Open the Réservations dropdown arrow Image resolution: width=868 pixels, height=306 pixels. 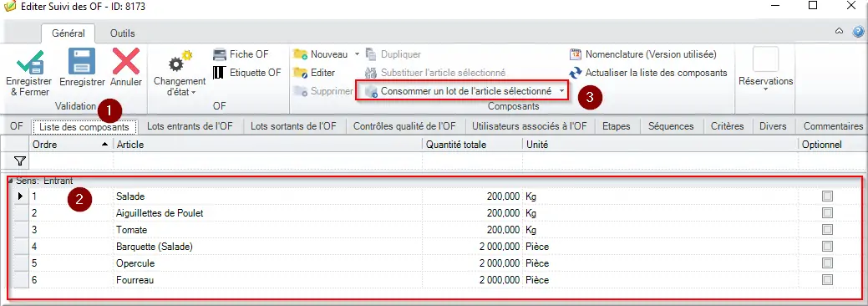click(x=765, y=89)
